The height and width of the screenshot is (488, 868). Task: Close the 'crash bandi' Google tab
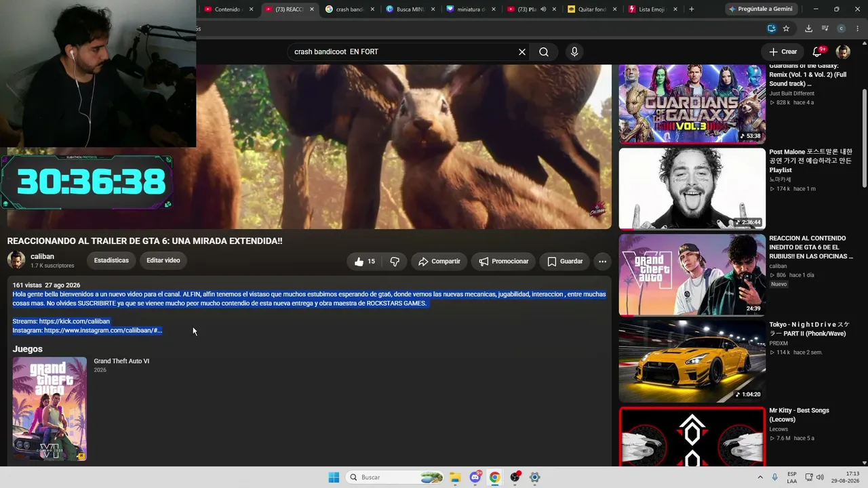[372, 9]
